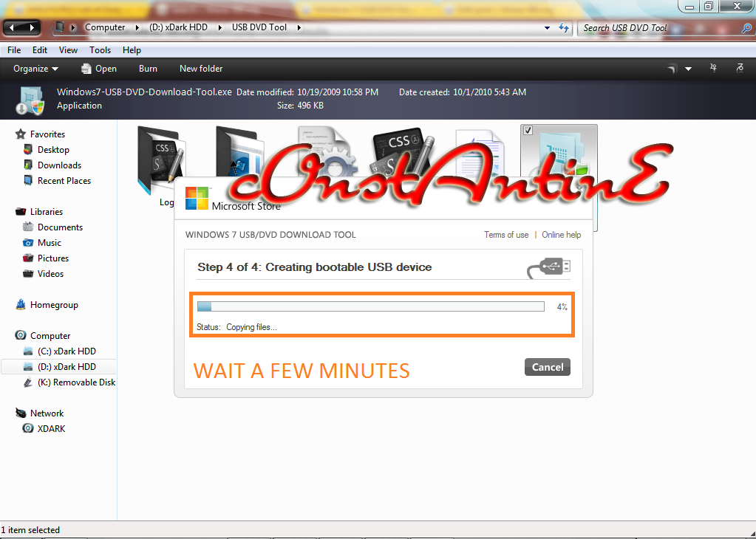Click the Libraries icon in sidebar
Image resolution: width=756 pixels, height=539 pixels.
click(20, 211)
